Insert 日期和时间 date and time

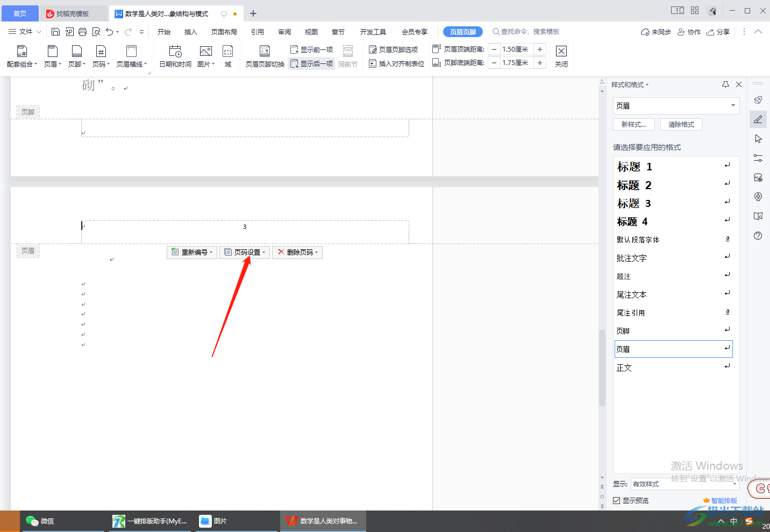pos(175,56)
